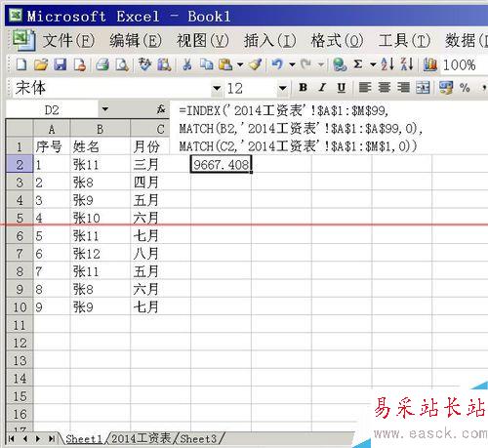Open the font size dropdown
The image size is (488, 448).
(x=282, y=88)
